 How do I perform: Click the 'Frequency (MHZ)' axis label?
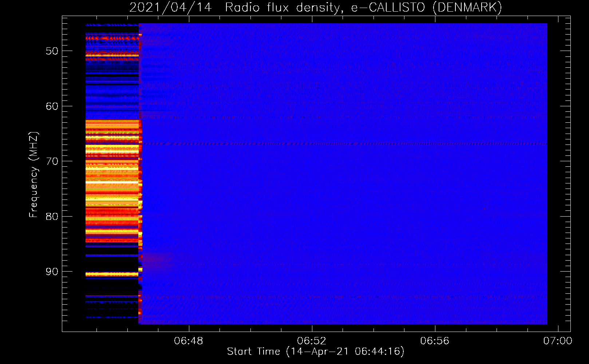(33, 175)
